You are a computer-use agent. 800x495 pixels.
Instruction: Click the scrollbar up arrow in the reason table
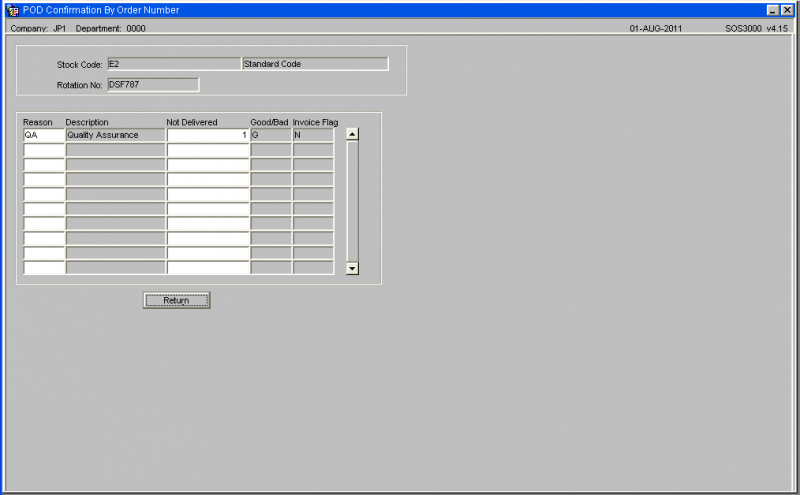(352, 134)
